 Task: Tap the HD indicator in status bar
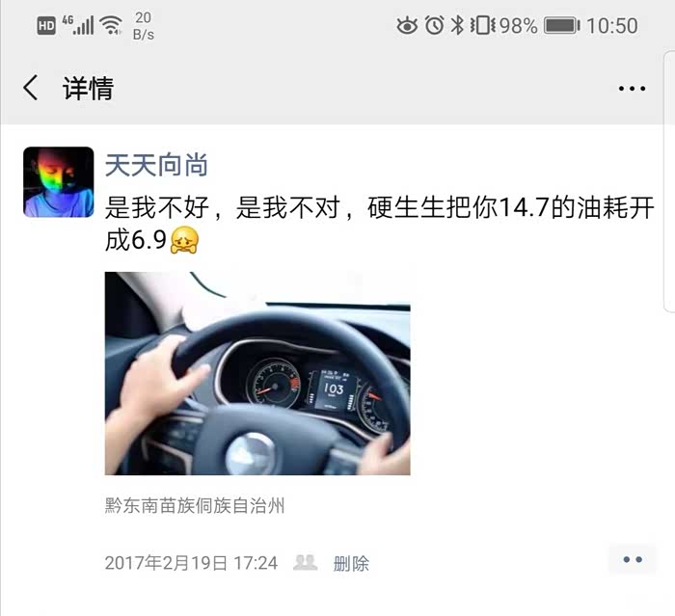tap(46, 26)
